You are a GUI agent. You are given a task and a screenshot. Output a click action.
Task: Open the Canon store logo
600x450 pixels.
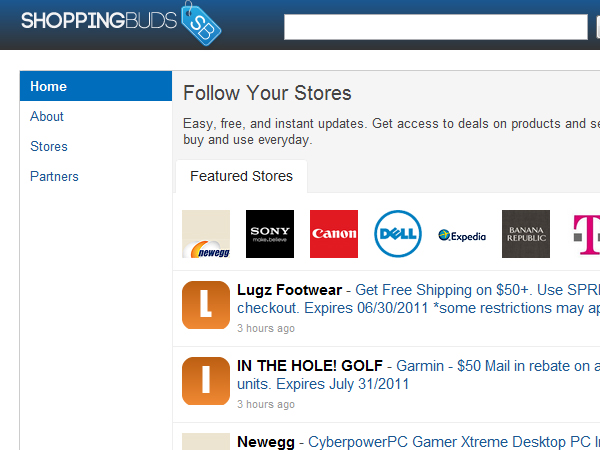click(334, 234)
